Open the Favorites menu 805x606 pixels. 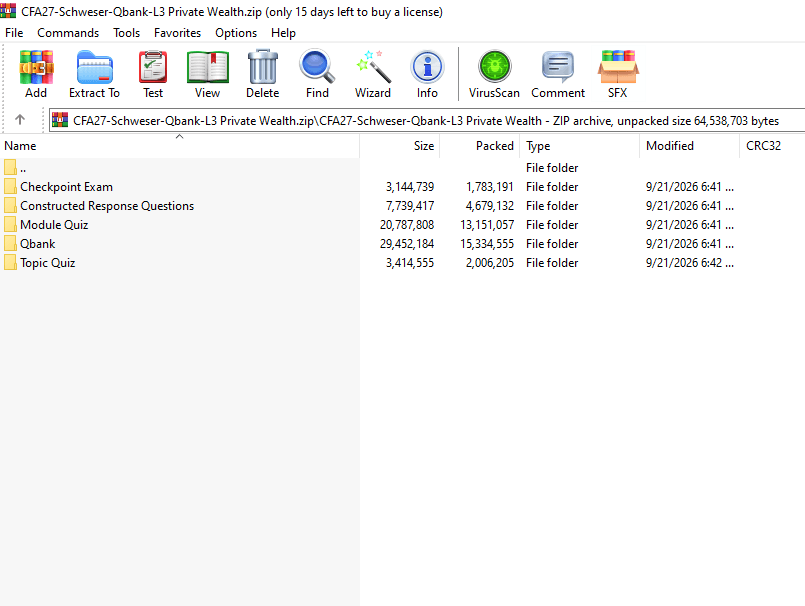[177, 33]
